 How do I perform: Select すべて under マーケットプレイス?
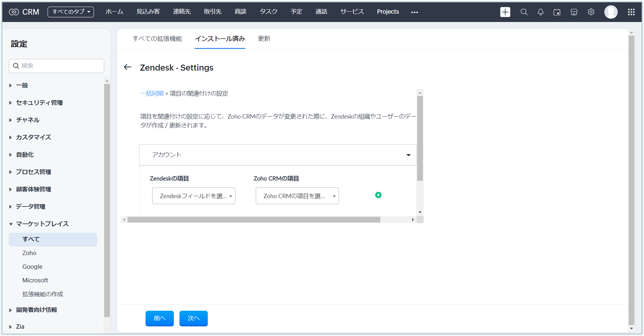coord(53,239)
